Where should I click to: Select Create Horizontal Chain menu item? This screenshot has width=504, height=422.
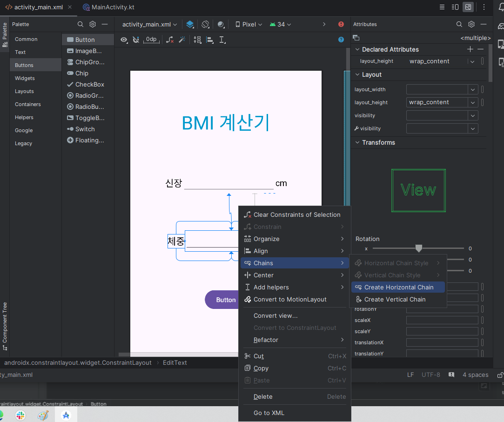point(398,288)
